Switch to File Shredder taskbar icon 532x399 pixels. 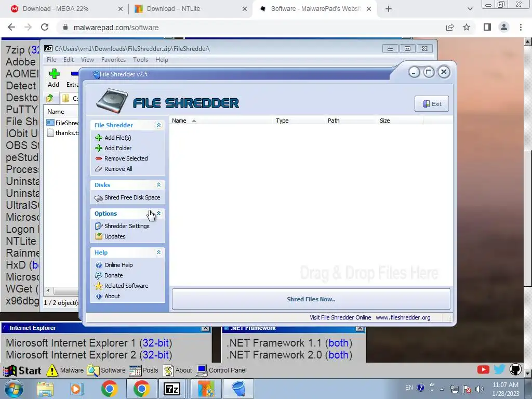(239, 389)
